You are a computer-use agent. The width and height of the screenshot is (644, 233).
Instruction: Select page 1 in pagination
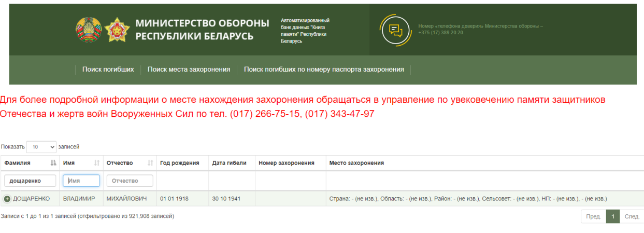(613, 216)
